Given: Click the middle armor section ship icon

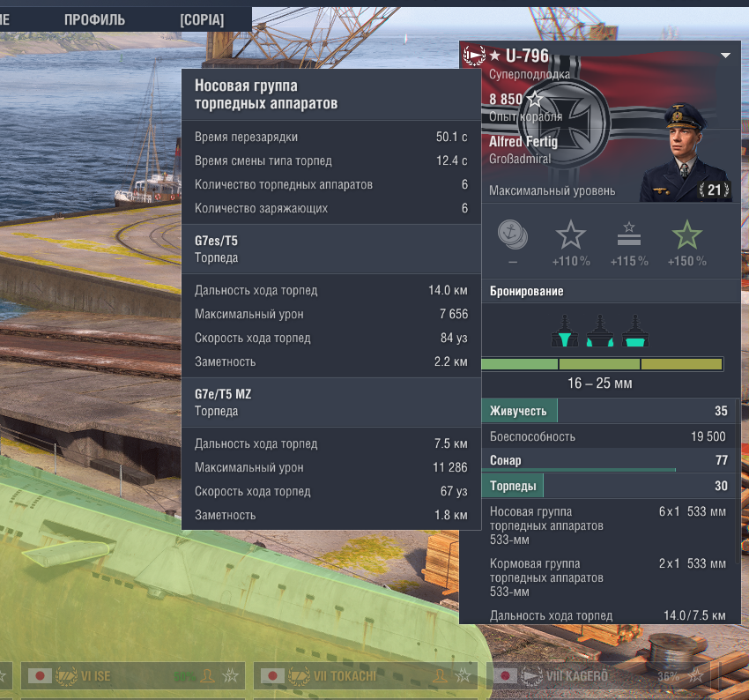Looking at the screenshot, I should pyautogui.click(x=600, y=331).
